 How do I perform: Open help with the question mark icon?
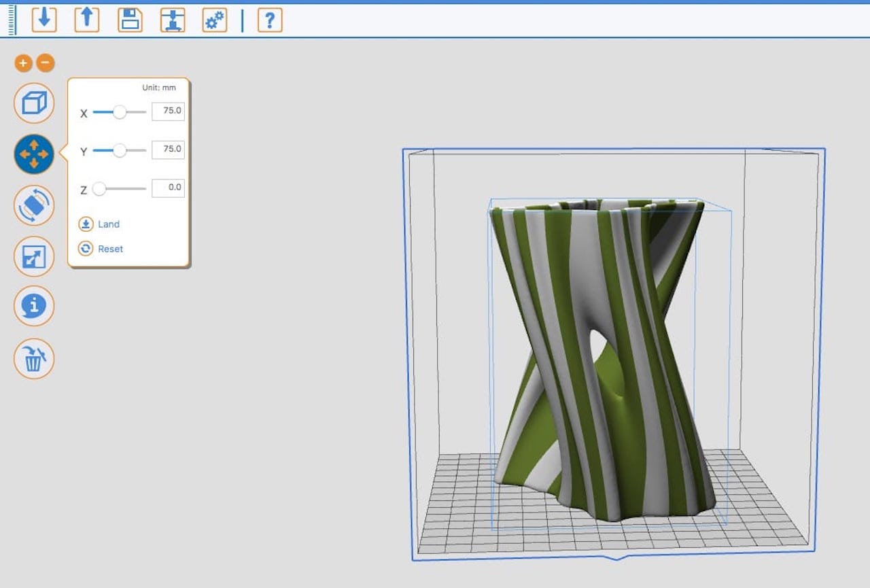(x=270, y=20)
